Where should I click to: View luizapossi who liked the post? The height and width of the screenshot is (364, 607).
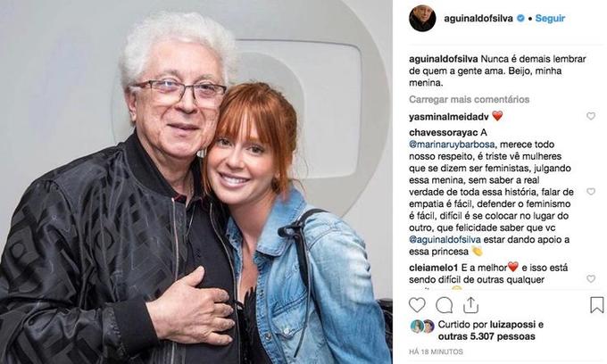click(x=512, y=325)
